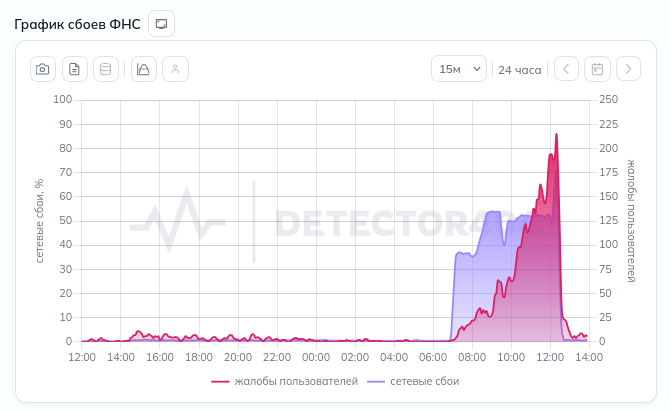Click the 16:00 x-axis label
This screenshot has width=670, height=412.
coord(160,357)
